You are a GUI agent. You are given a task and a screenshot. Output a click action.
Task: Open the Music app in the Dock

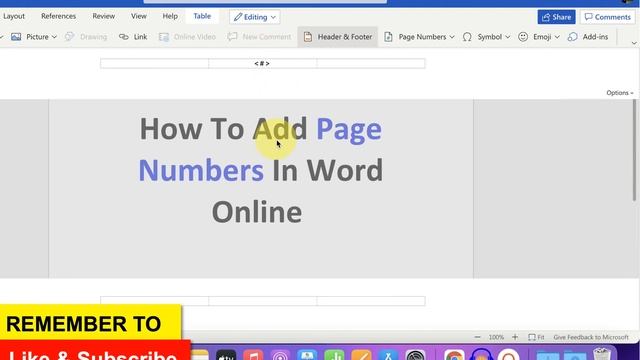coord(253,356)
